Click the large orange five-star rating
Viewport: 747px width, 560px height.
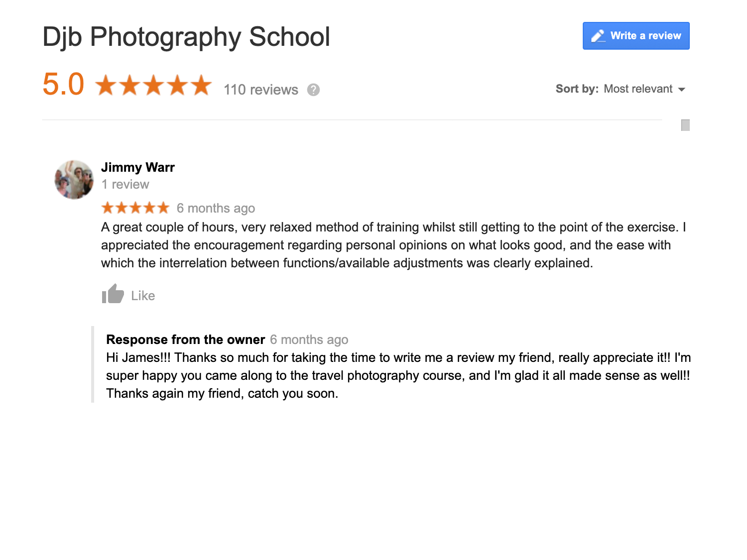(153, 85)
